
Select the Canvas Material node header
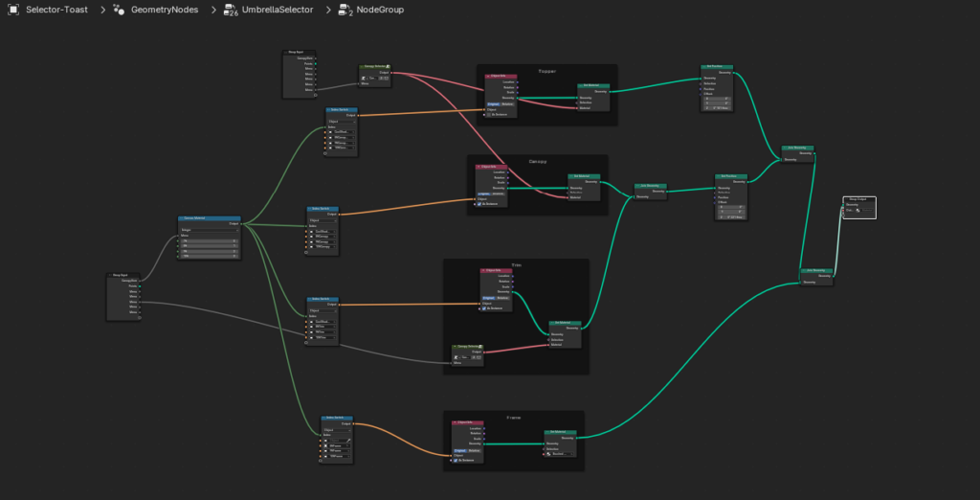click(209, 218)
